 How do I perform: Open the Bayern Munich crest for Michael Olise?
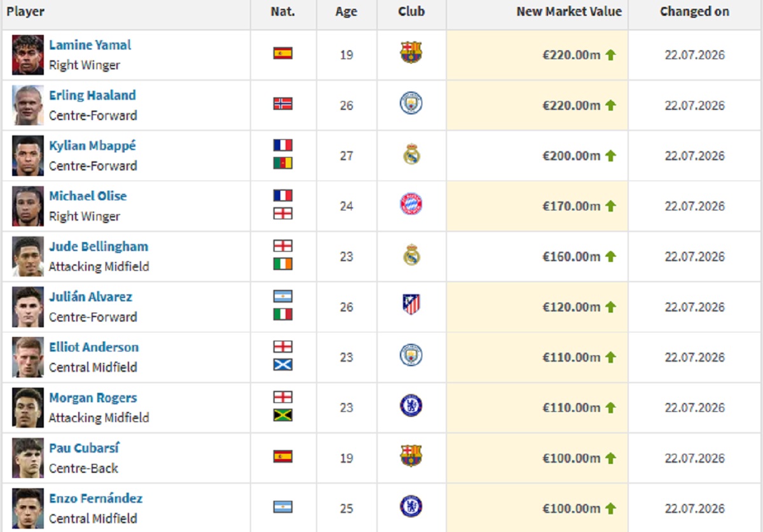411,204
